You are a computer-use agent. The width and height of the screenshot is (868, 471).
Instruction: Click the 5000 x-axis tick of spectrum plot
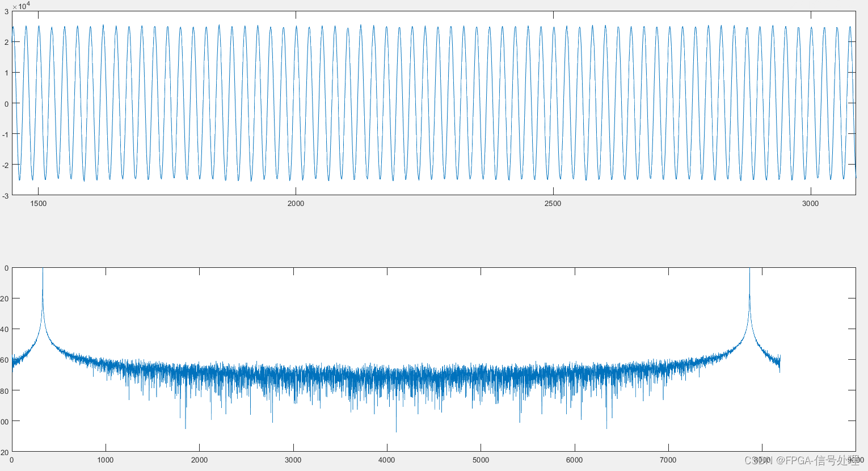click(x=481, y=460)
